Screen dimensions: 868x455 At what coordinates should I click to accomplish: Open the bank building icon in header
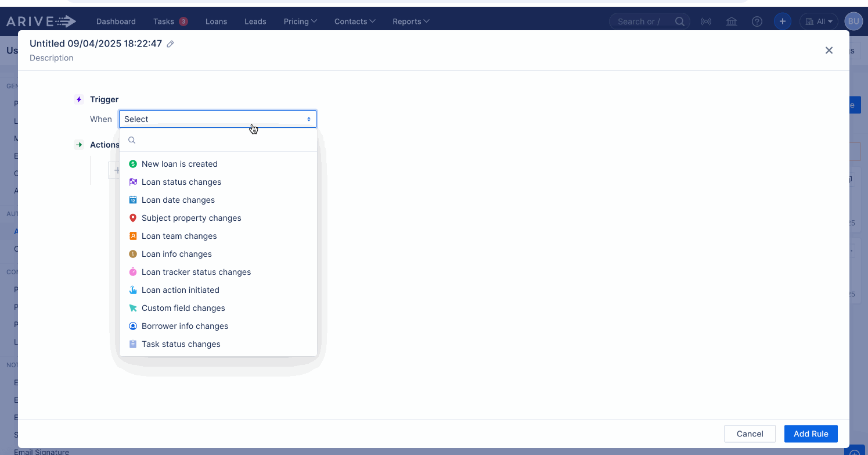(x=732, y=22)
